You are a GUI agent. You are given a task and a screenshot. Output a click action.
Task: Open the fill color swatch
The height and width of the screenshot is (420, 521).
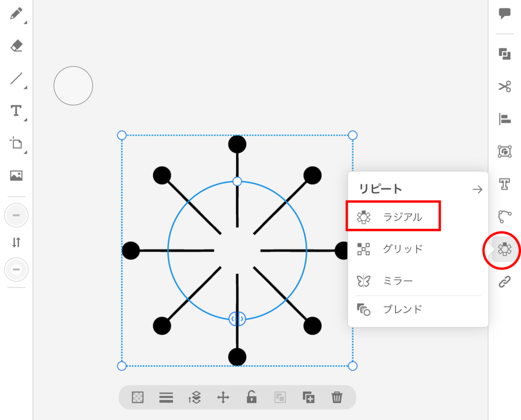click(16, 216)
